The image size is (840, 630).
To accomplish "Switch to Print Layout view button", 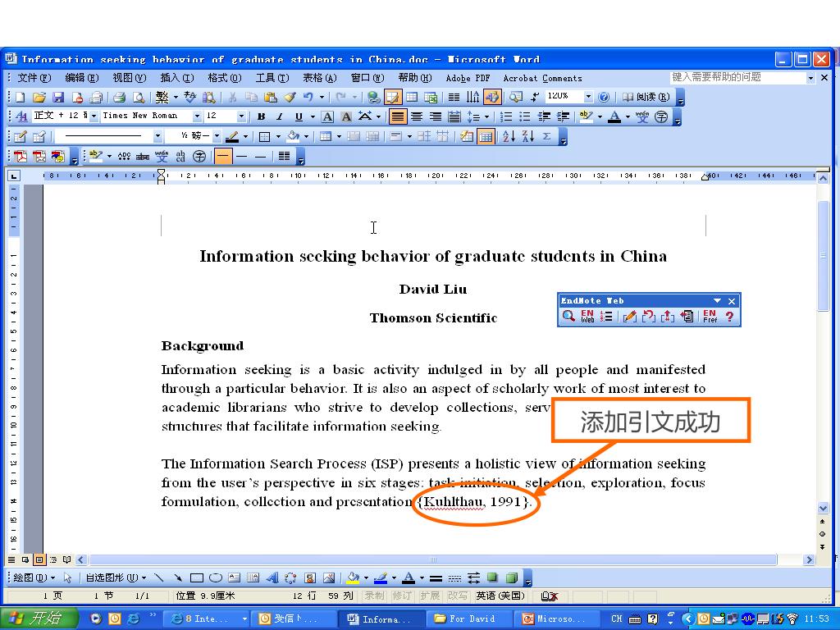I will coord(39,559).
